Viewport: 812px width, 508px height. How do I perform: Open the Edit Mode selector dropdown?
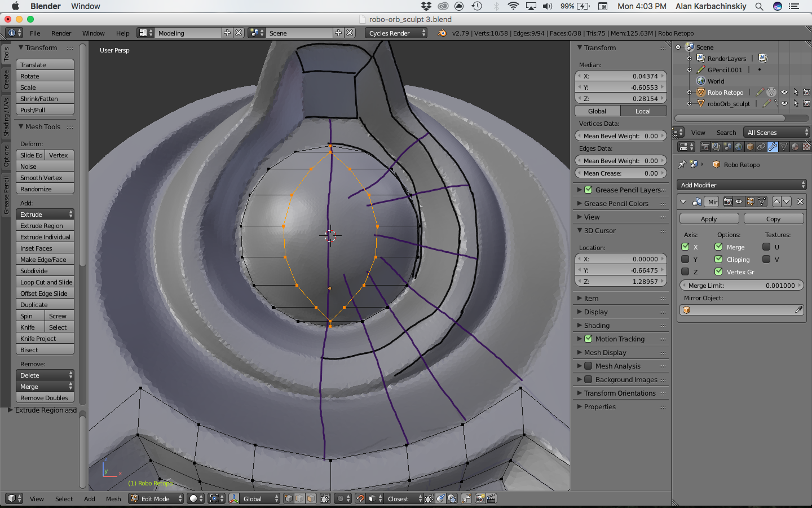coord(156,498)
